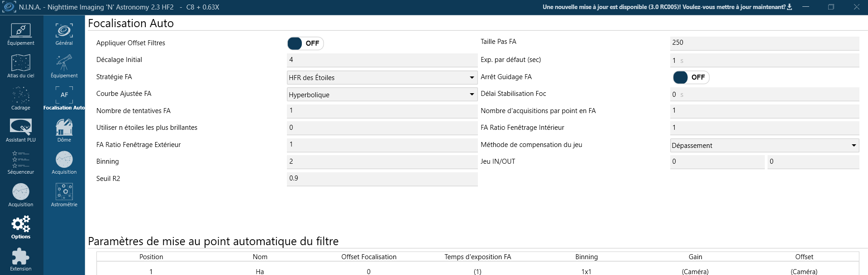
Task: Select the Équipement telescope options tab
Action: click(64, 66)
